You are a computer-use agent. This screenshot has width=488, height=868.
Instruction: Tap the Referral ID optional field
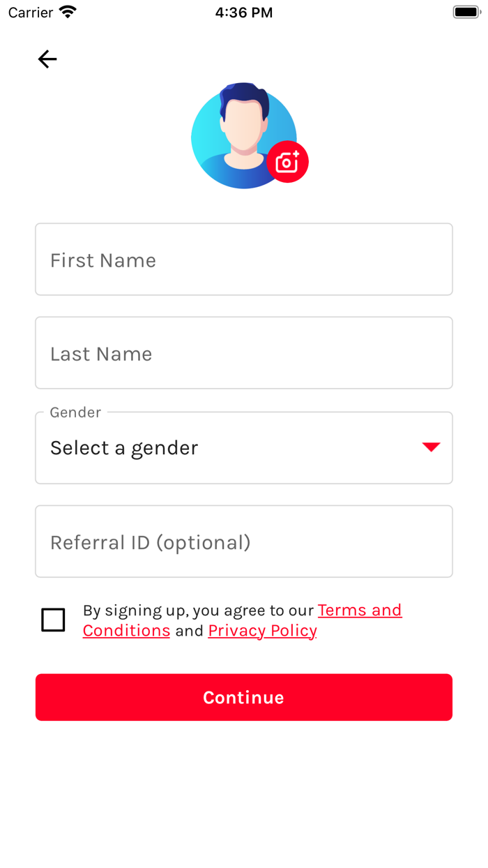(244, 541)
